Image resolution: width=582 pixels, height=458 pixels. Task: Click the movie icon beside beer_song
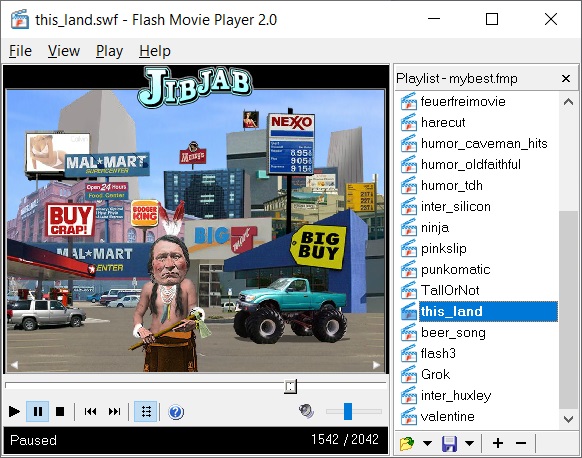[x=409, y=333]
